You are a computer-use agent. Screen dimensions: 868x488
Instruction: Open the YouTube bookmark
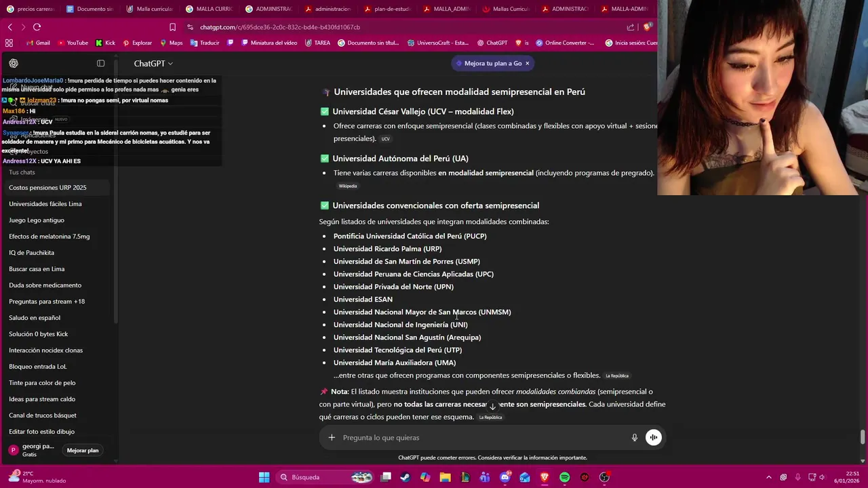coord(73,43)
